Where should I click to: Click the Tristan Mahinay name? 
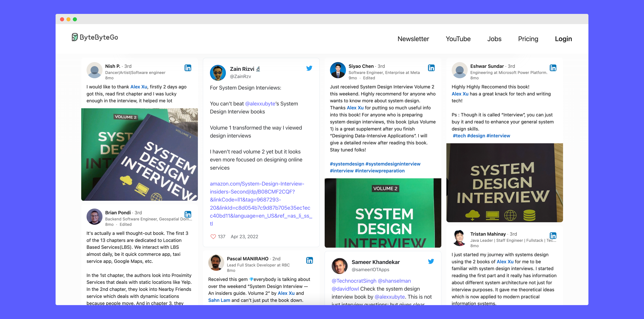pyautogui.click(x=488, y=234)
